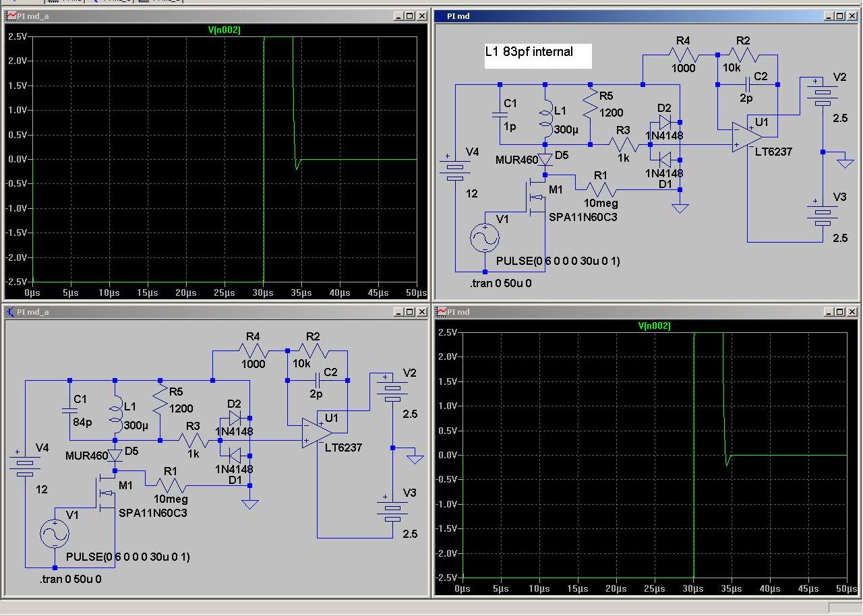Close the PI md schematic window
Screen dimensions: 863x616
coord(852,16)
